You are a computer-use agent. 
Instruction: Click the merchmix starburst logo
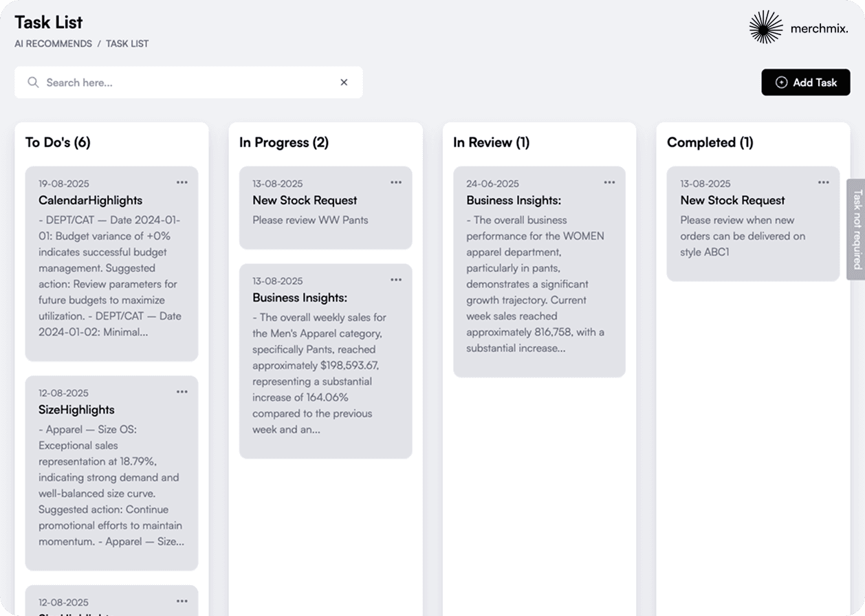coord(766,27)
